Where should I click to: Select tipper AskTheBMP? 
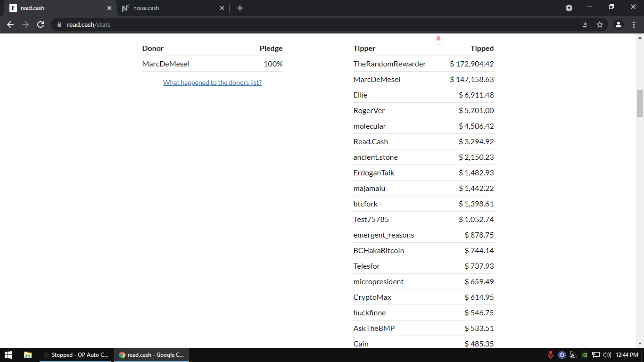coord(374,329)
